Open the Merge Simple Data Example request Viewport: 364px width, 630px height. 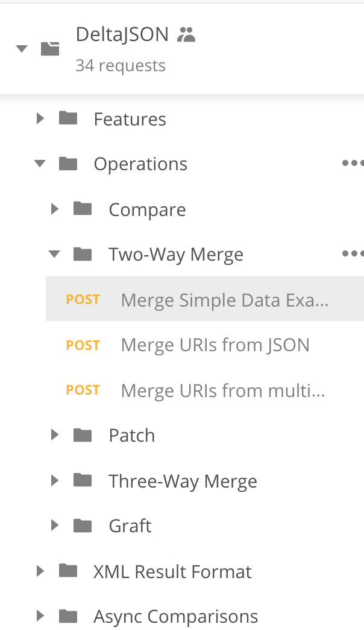click(224, 300)
